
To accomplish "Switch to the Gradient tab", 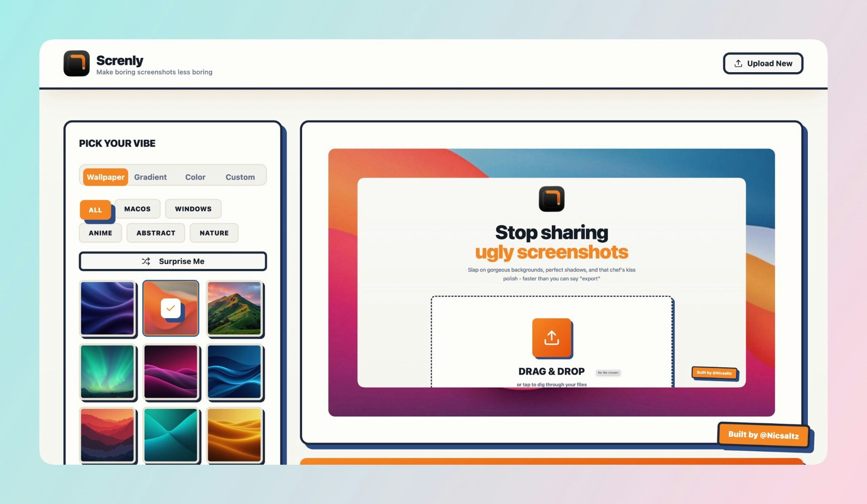I will (150, 177).
